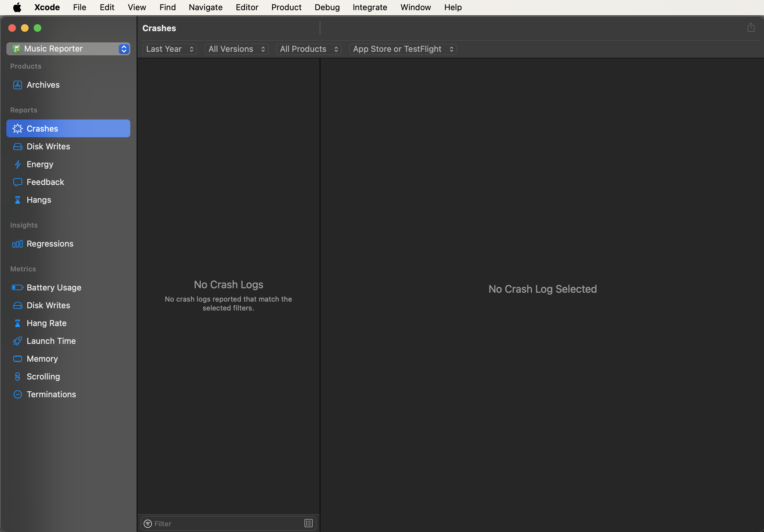764x532 pixels.
Task: Click the Scrolling icon in Metrics
Action: click(x=17, y=377)
